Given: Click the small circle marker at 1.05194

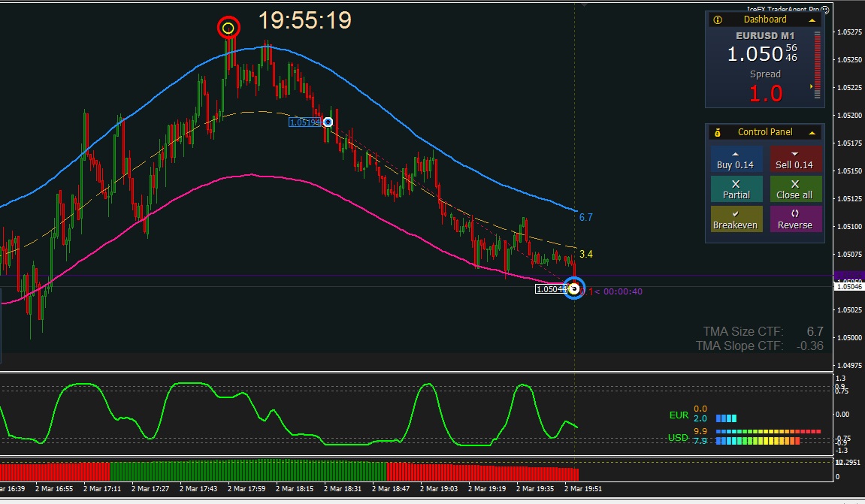Looking at the screenshot, I should [328, 122].
